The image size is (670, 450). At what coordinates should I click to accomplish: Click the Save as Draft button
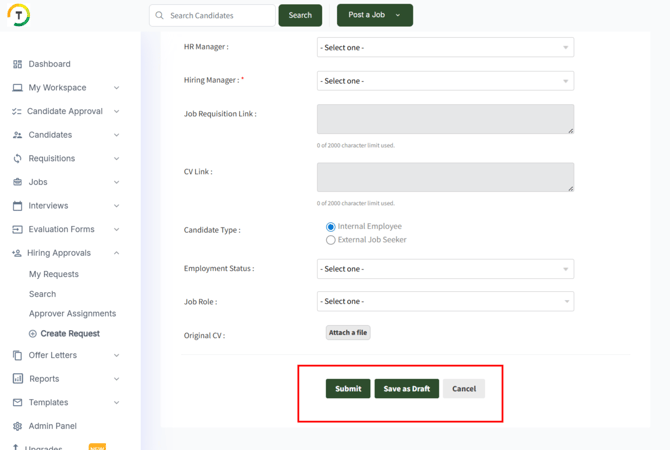pyautogui.click(x=406, y=389)
